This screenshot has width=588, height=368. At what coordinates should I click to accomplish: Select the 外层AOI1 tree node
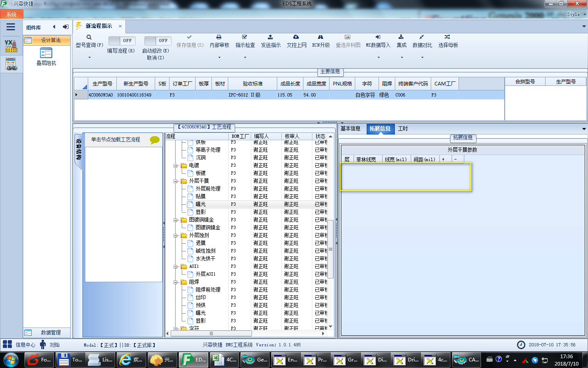205,274
